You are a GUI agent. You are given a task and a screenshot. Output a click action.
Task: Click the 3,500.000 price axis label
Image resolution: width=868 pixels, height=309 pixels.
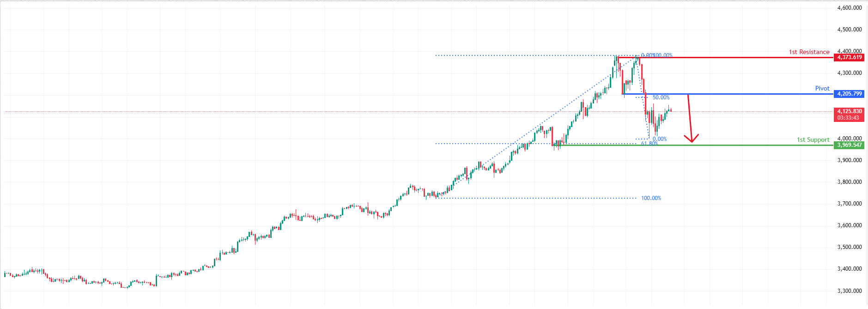849,247
